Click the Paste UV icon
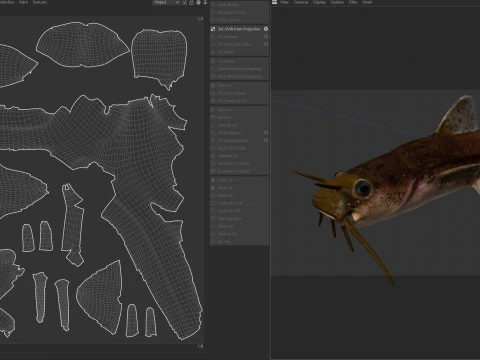 tap(213, 188)
